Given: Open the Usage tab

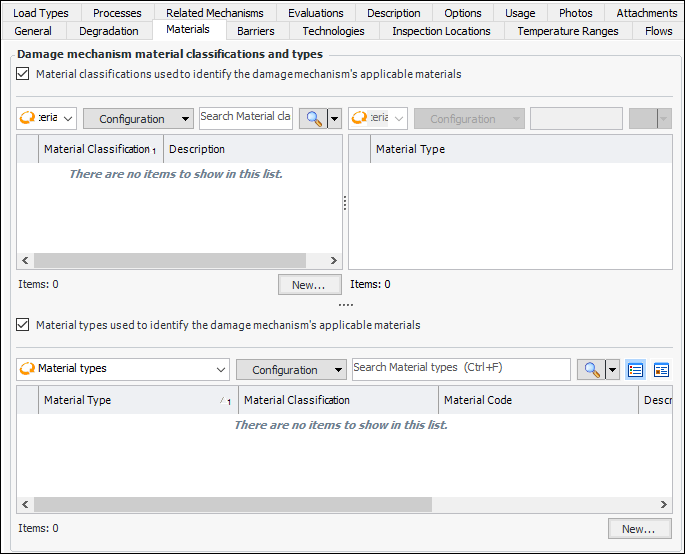Looking at the screenshot, I should (x=520, y=13).
